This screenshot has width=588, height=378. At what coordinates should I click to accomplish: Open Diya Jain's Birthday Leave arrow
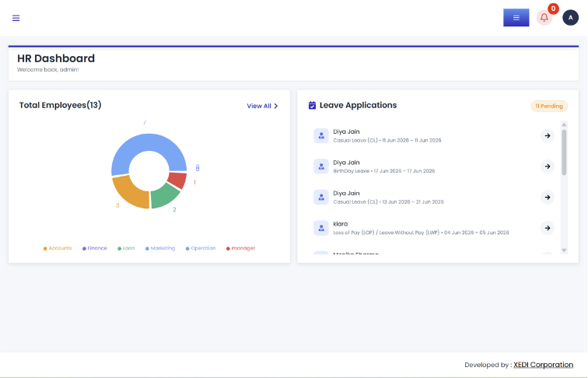click(548, 166)
